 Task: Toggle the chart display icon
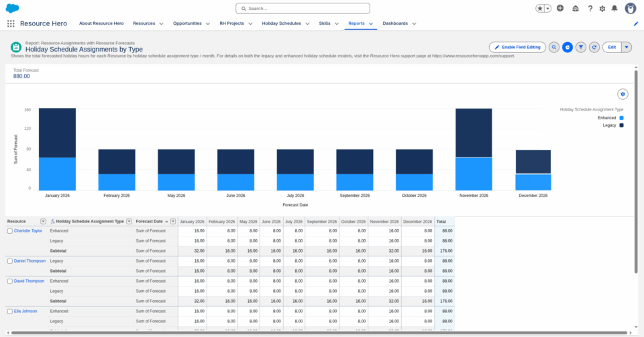point(568,47)
